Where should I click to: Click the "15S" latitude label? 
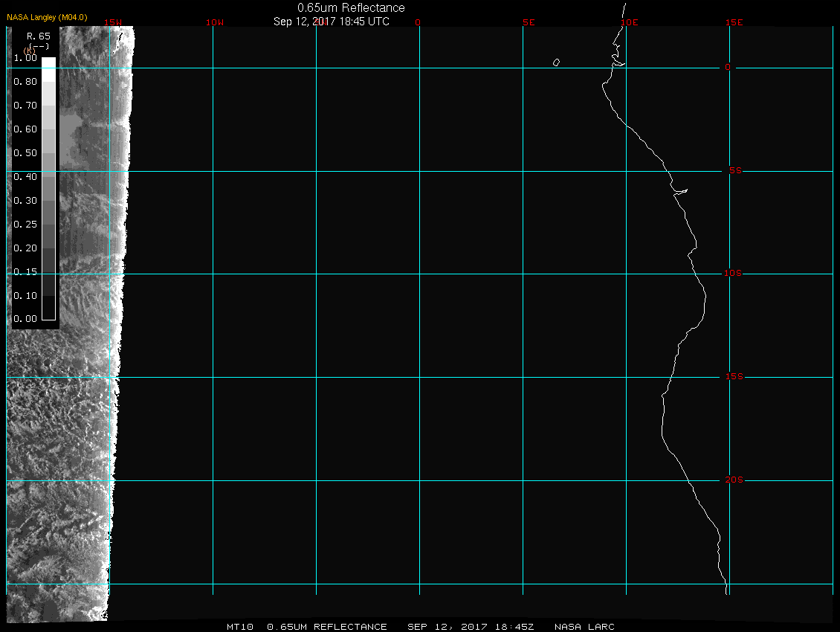[734, 376]
